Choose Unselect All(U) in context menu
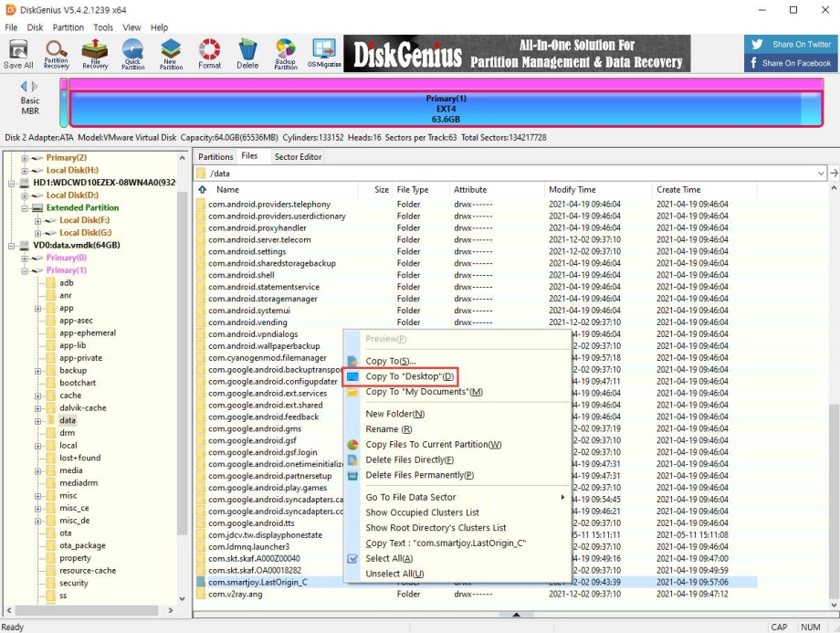Viewport: 840px width, 633px height. tap(394, 574)
